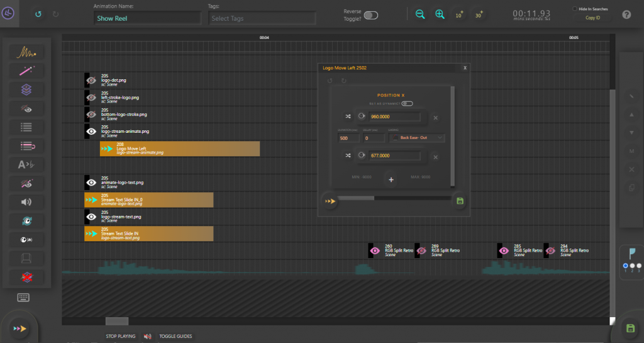The height and width of the screenshot is (343, 644).
Task: Click the help question mark icon
Action: point(626,14)
